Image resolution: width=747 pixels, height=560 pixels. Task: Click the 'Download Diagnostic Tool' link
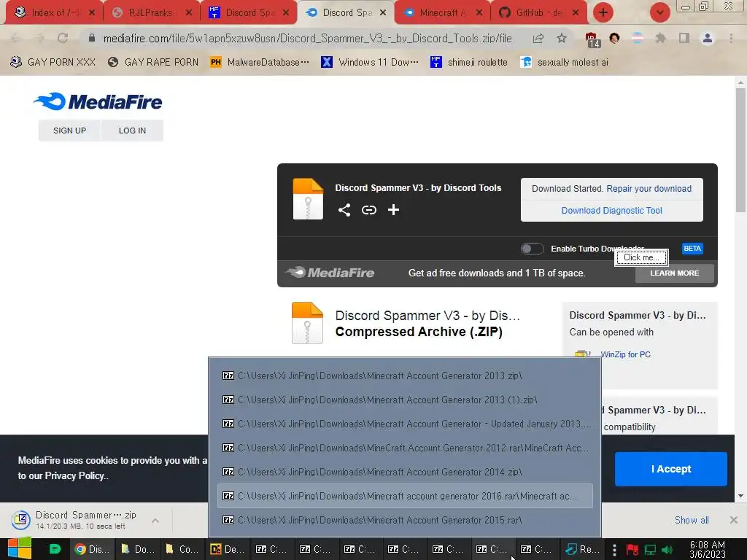612,211
